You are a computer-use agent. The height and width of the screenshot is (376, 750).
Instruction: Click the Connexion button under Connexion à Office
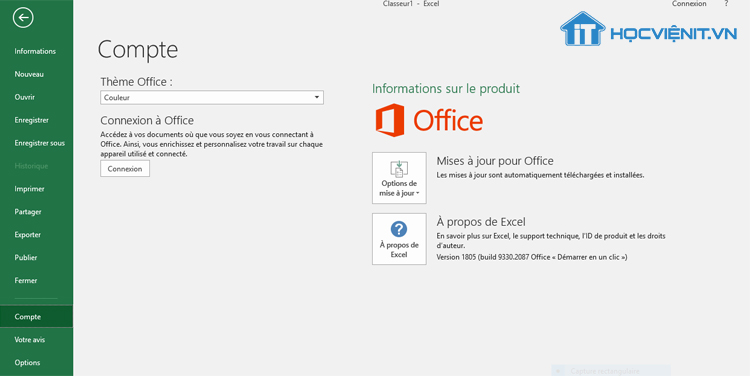click(x=125, y=169)
